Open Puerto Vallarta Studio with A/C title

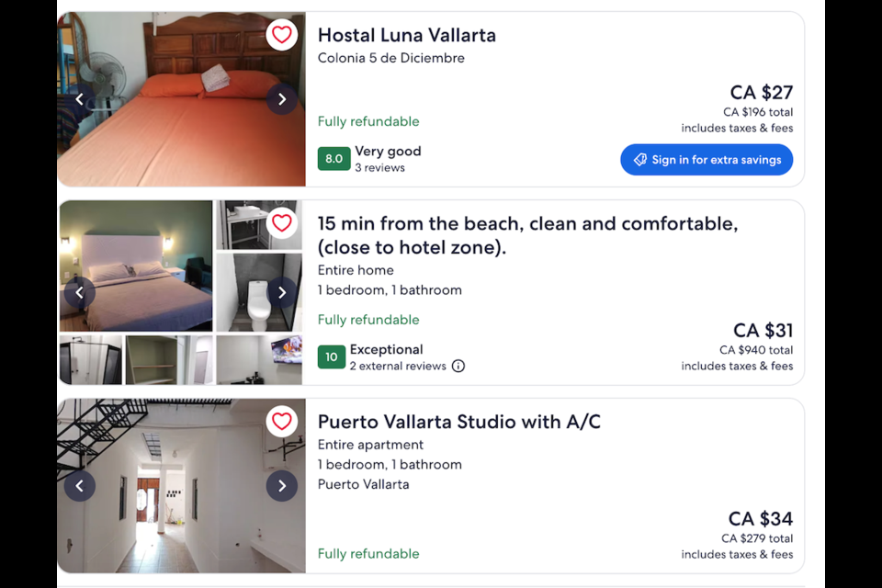point(459,422)
